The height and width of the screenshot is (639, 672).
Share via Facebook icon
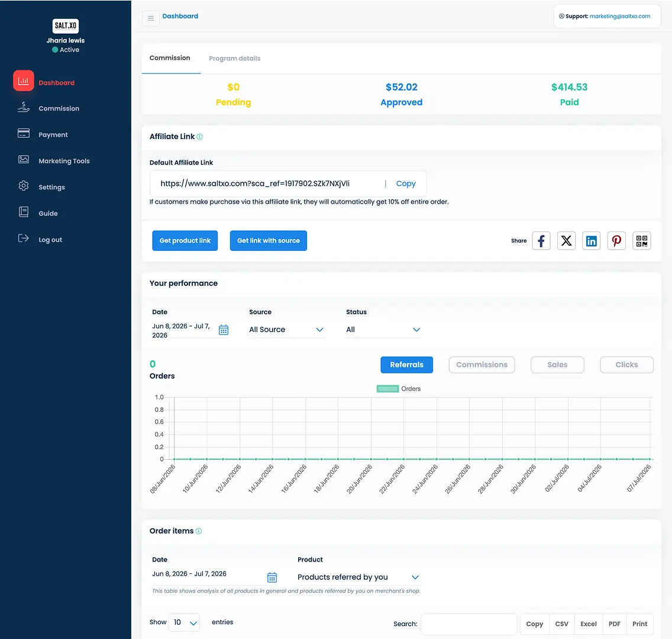[x=541, y=240]
